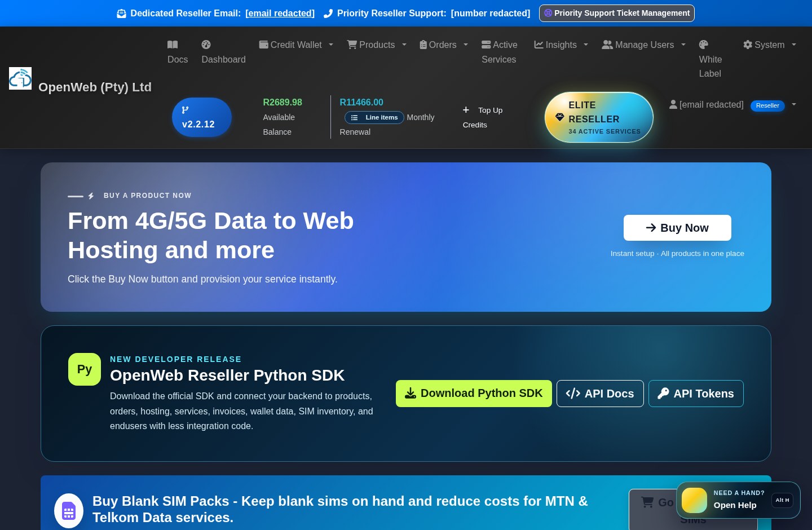The image size is (812, 530).
Task: Click the Py SDK logo badge
Action: pos(85,369)
